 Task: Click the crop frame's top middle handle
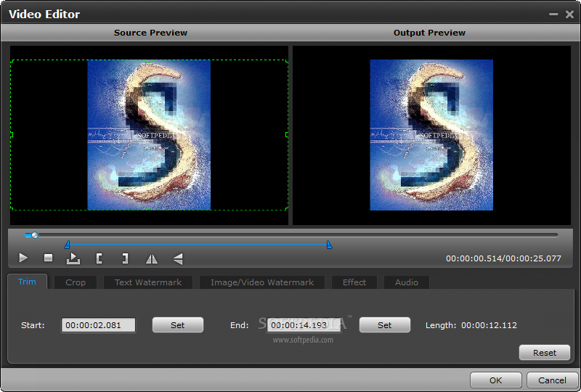pyautogui.click(x=149, y=61)
